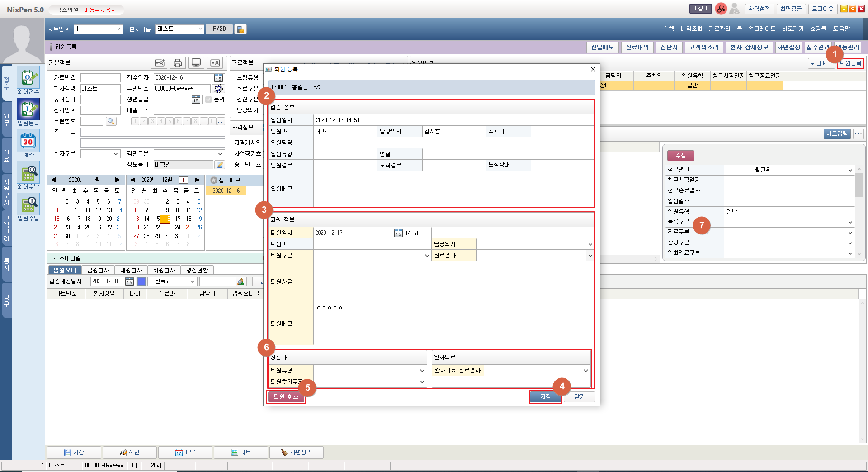Click the 외래수납 sidebar icon

[x=28, y=176]
